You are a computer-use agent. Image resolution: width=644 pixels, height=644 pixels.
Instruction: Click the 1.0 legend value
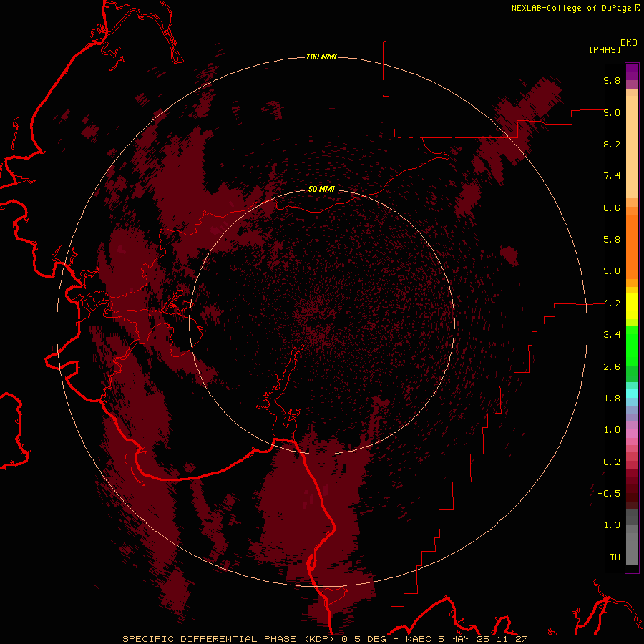tap(612, 430)
